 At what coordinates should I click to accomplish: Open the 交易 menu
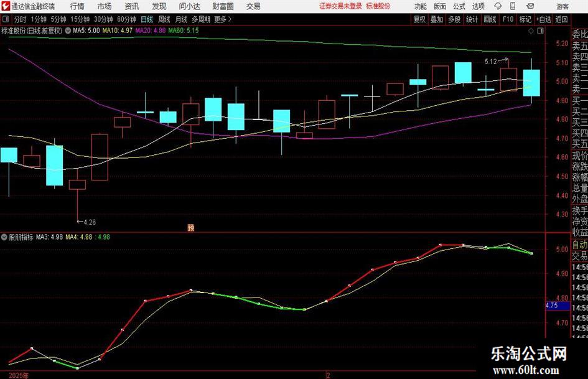253,6
